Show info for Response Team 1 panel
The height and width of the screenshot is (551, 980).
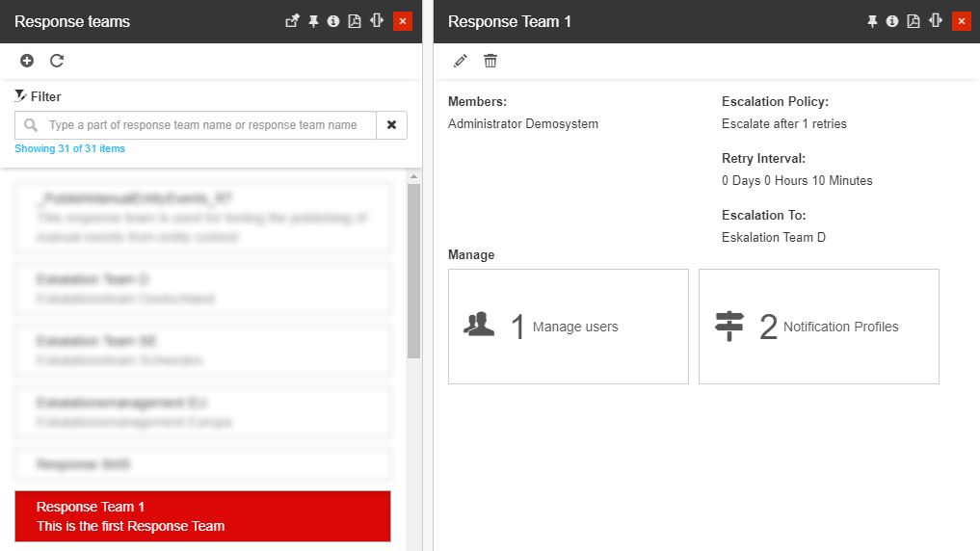point(892,21)
